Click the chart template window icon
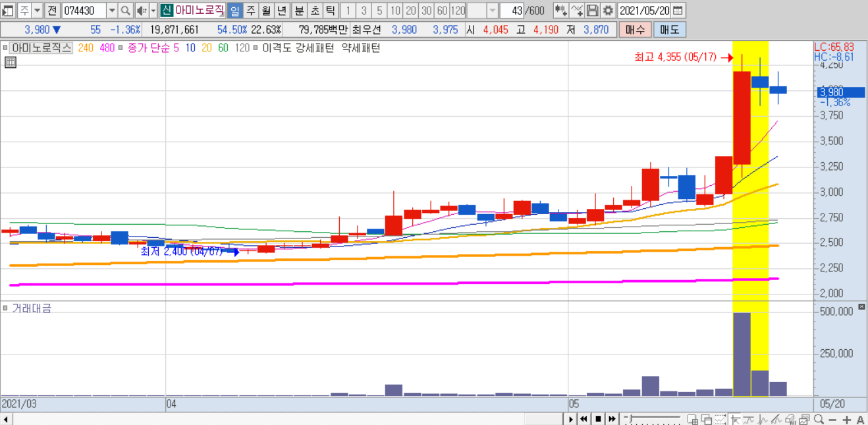 (x=803, y=419)
